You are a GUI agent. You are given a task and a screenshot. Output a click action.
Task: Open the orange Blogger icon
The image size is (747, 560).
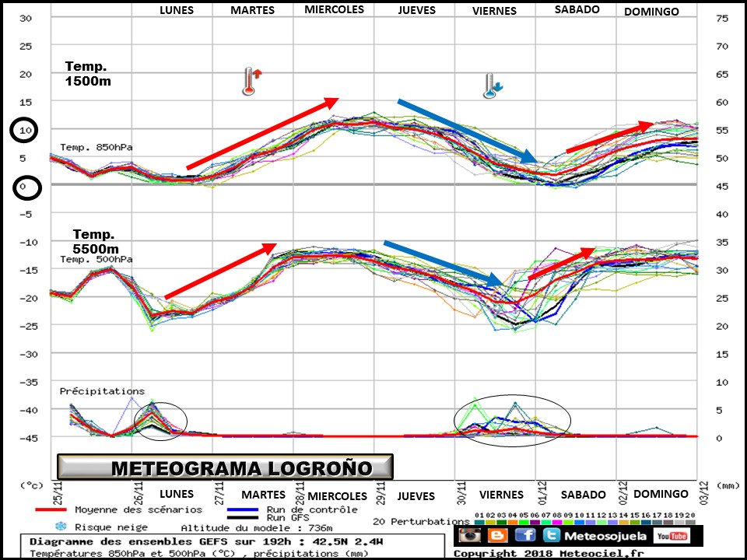[497, 535]
